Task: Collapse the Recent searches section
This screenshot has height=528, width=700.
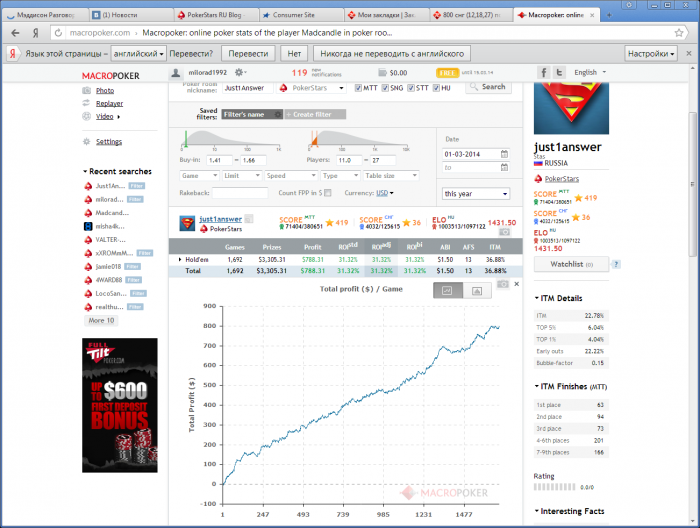Action: point(85,171)
